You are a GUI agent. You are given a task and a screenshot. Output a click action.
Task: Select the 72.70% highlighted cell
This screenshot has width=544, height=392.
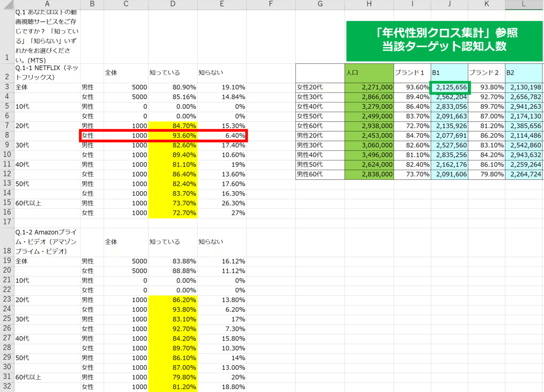173,213
